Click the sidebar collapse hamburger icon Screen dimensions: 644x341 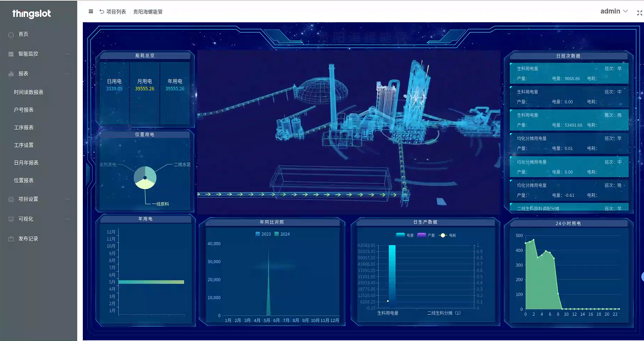tap(91, 12)
